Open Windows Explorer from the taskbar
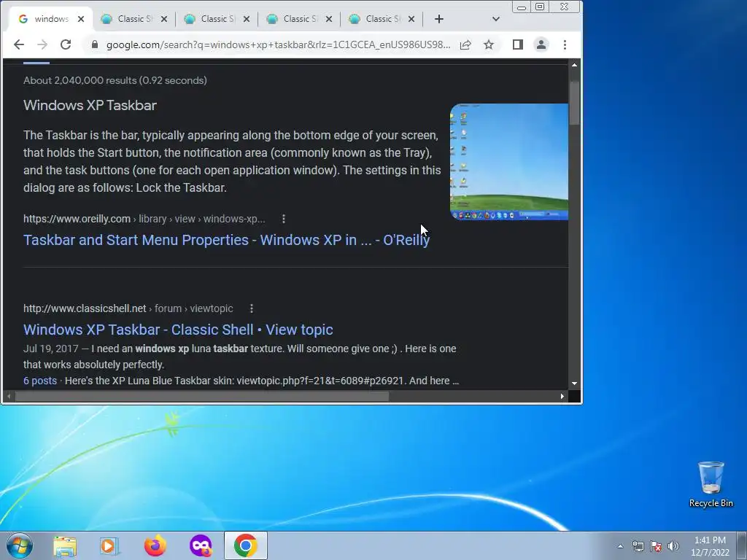The image size is (747, 560). pos(65,545)
